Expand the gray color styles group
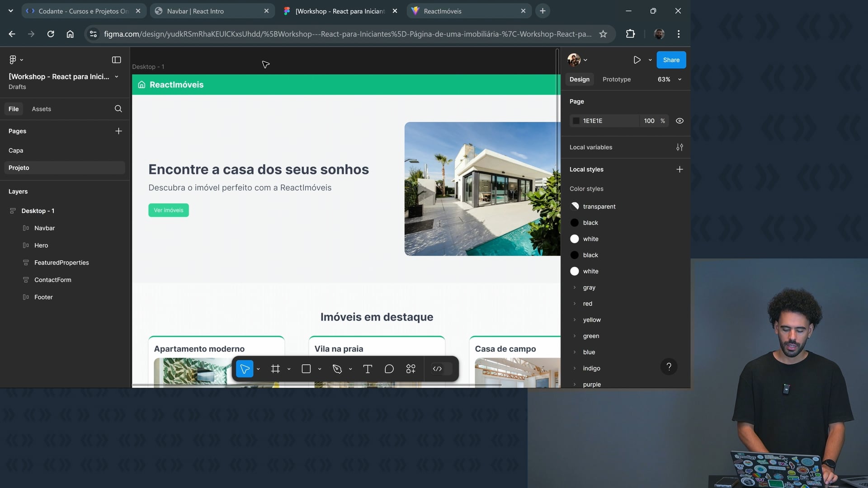868x488 pixels. click(x=575, y=287)
